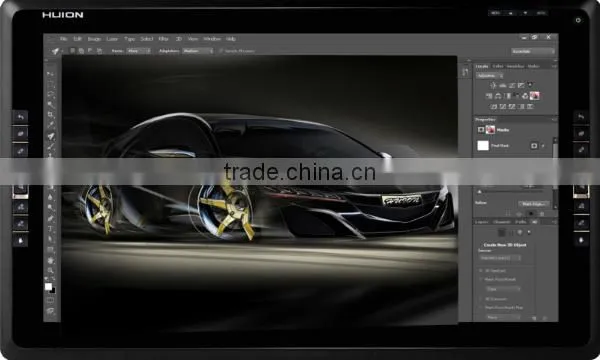Image resolution: width=600 pixels, height=360 pixels.
Task: Add a Curves adjustment
Action: 512,85
